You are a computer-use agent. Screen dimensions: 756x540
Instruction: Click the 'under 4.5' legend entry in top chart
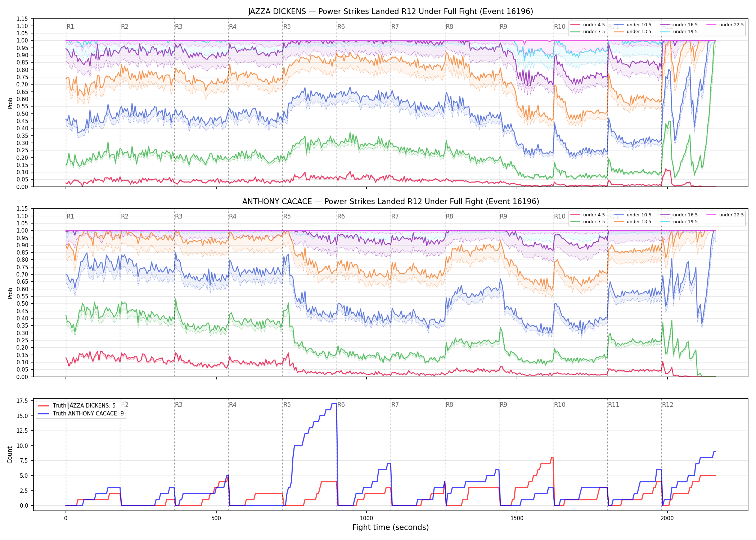tap(588, 25)
